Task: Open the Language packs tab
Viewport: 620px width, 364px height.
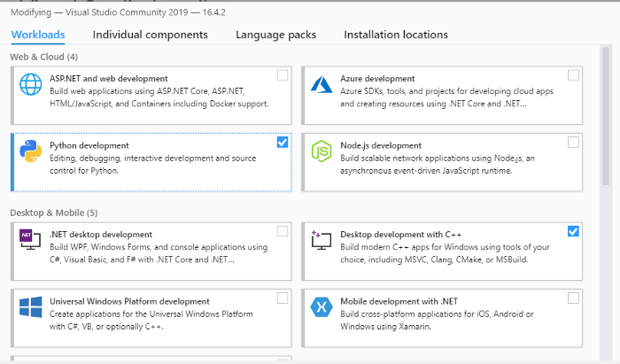Action: [x=275, y=35]
